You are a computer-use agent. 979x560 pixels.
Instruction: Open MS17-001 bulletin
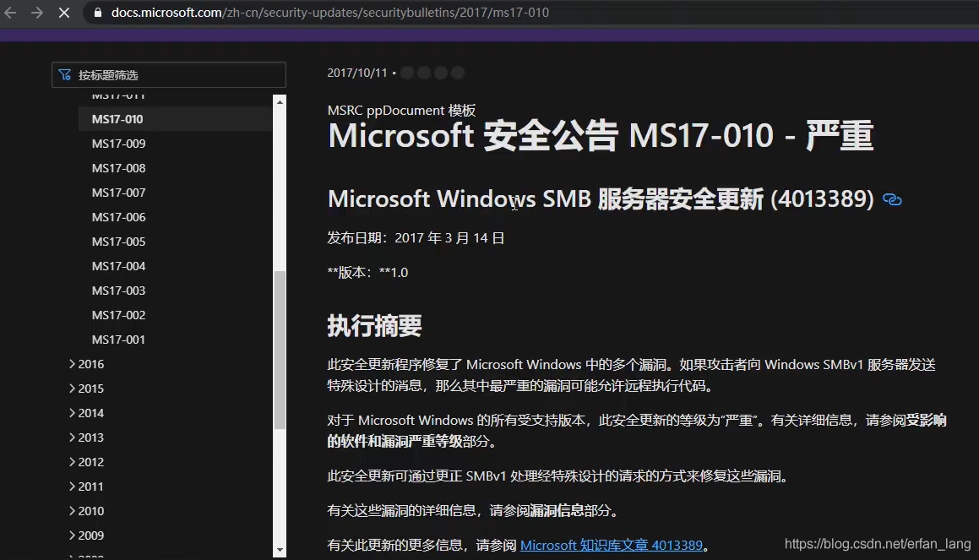pyautogui.click(x=118, y=340)
